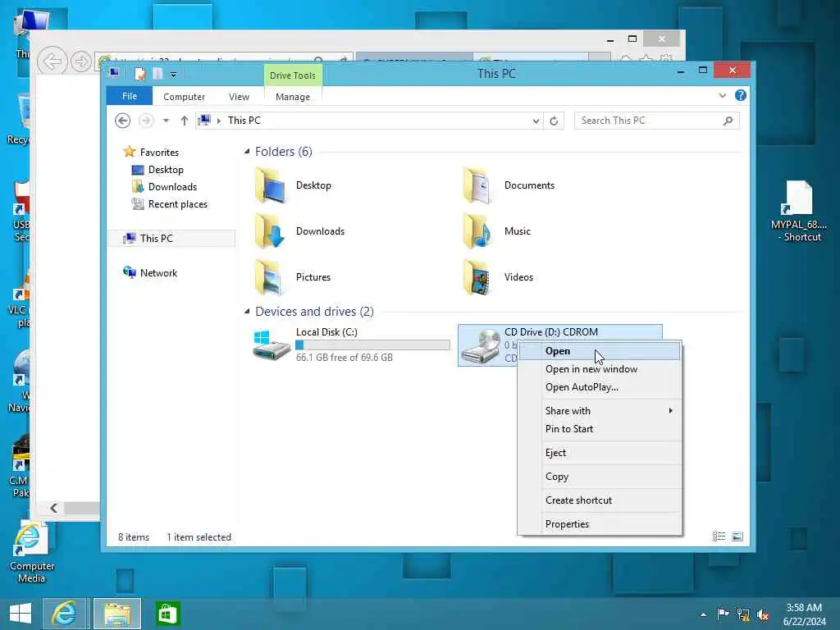The height and width of the screenshot is (630, 840).
Task: Open Explorer Help question mark icon
Action: (x=741, y=95)
